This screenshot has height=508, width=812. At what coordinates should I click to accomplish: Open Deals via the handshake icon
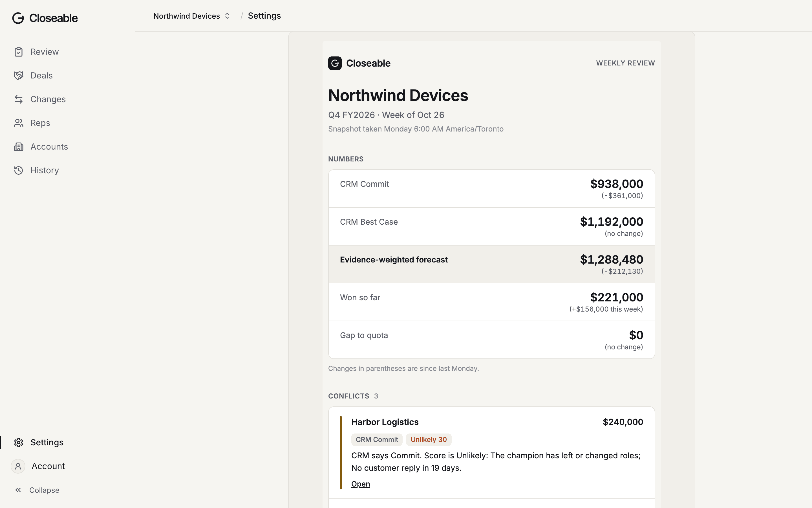click(x=18, y=76)
